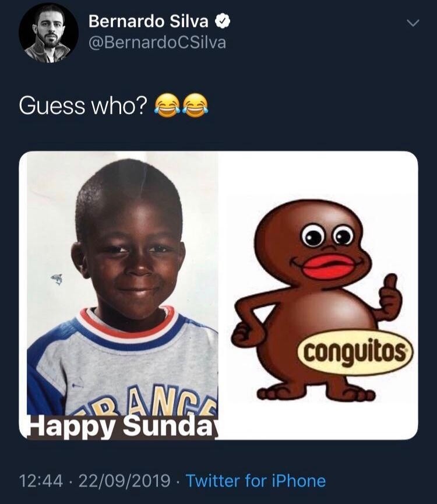437x504 pixels.
Task: Open the right cartoon illustration in the image
Action: click(x=318, y=295)
